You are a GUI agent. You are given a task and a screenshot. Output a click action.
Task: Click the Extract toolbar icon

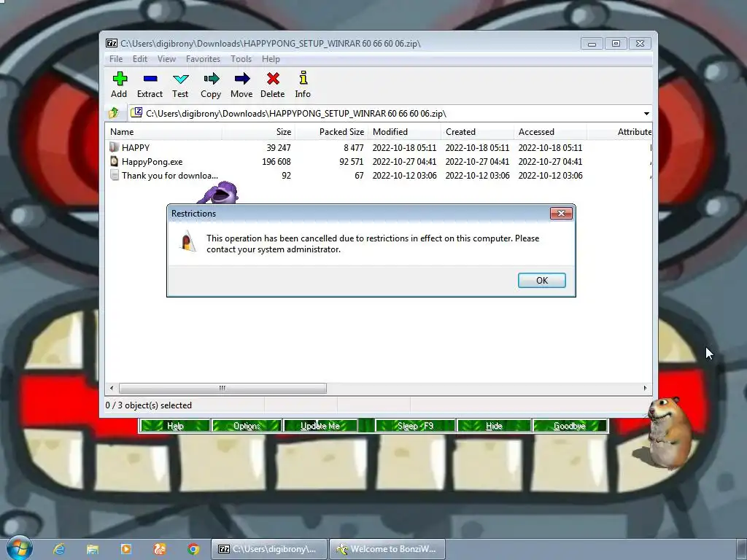[x=150, y=79]
